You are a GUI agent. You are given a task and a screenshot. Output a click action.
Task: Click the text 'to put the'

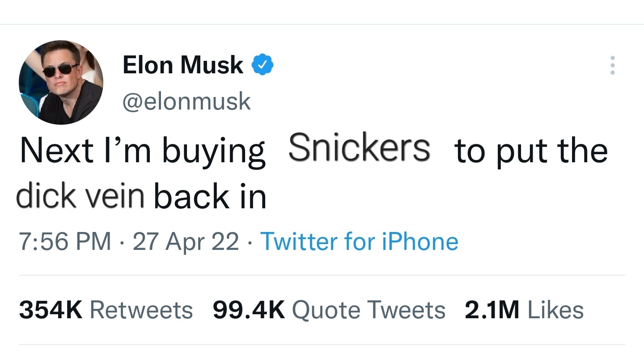click(531, 151)
